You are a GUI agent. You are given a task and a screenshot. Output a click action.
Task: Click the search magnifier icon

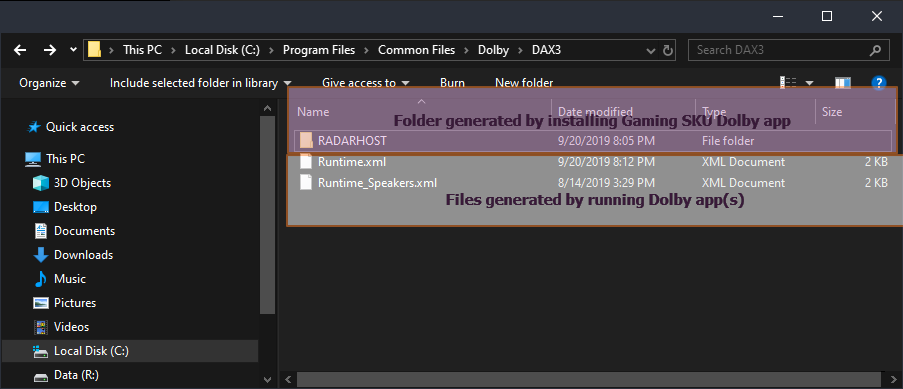point(875,50)
